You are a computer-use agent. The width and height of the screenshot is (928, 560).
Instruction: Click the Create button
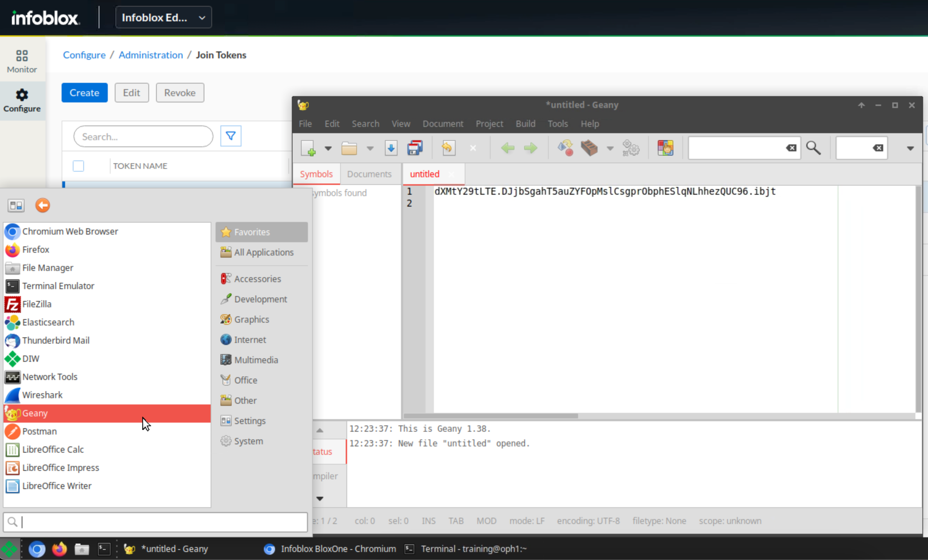84,93
